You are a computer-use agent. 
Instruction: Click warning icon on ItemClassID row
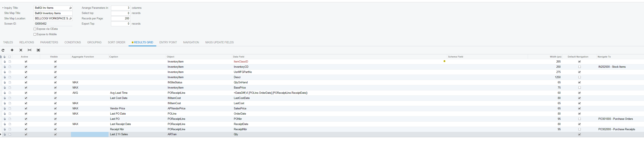point(444,61)
